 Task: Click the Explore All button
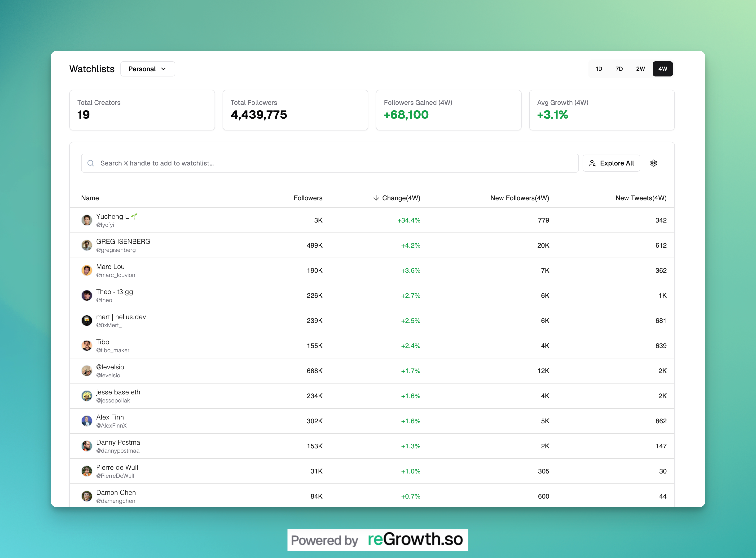coord(611,163)
